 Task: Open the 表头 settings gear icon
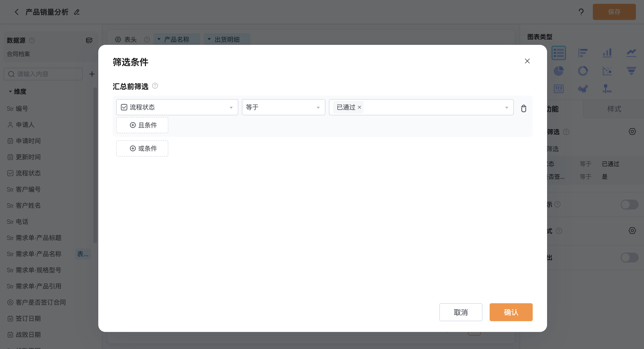[118, 39]
